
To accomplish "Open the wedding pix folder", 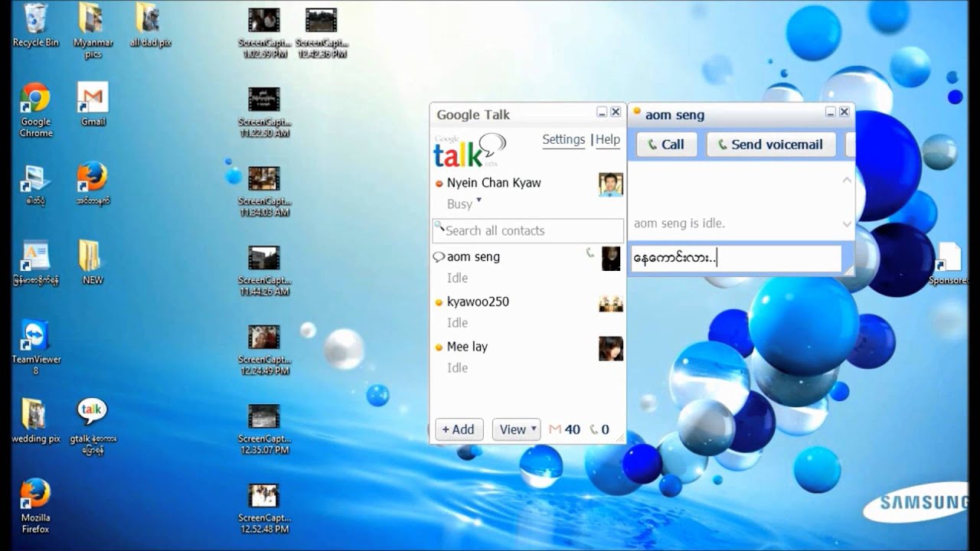I will (x=35, y=422).
